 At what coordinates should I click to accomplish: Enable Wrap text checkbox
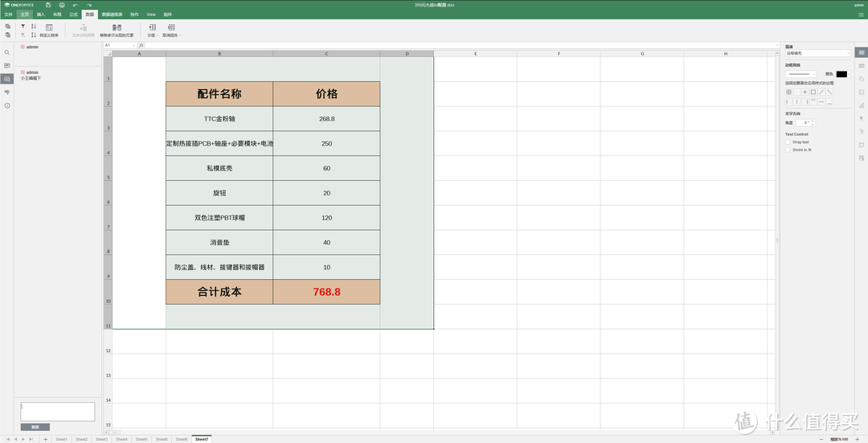point(788,142)
